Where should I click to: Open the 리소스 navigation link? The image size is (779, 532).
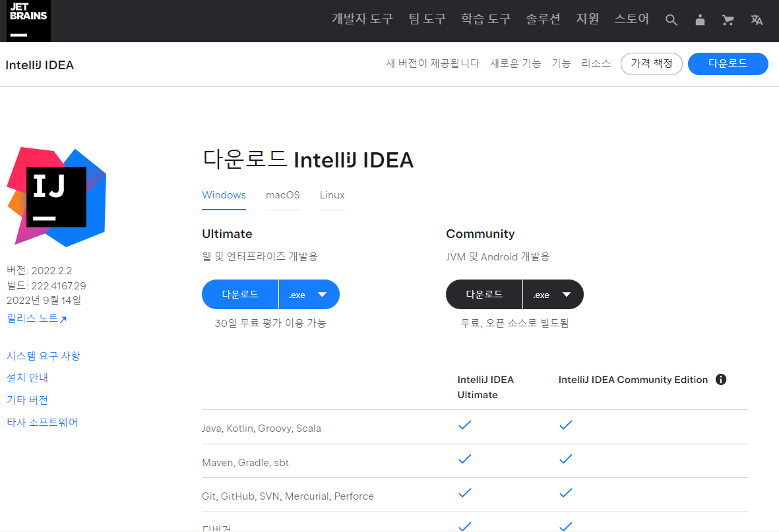(596, 63)
